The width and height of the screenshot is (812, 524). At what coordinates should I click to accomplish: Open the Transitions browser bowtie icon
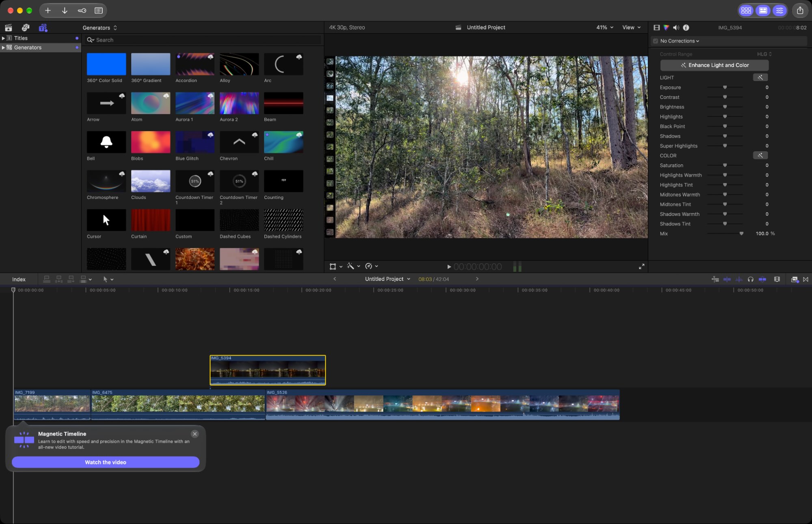click(x=806, y=279)
